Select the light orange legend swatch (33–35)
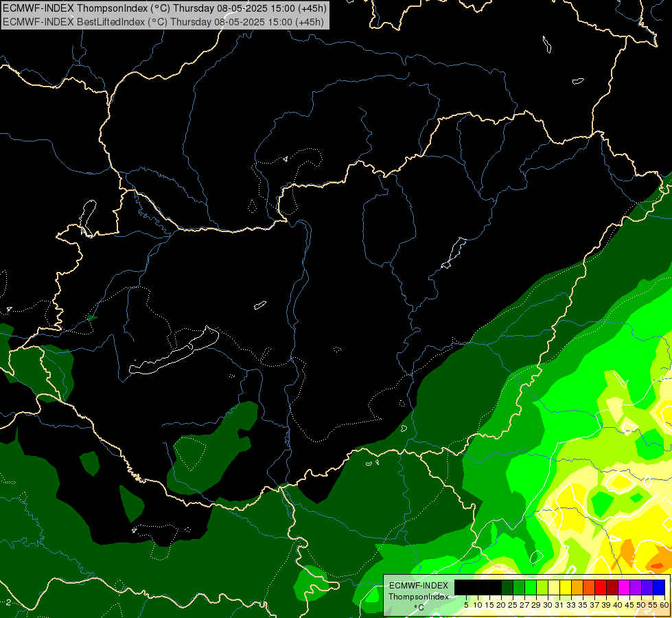 point(577,587)
